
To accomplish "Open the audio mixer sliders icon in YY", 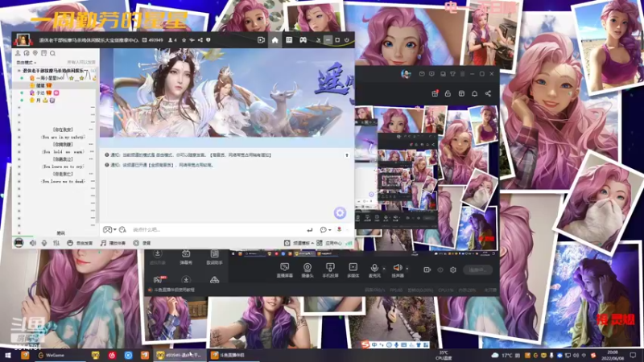I will [x=56, y=243].
